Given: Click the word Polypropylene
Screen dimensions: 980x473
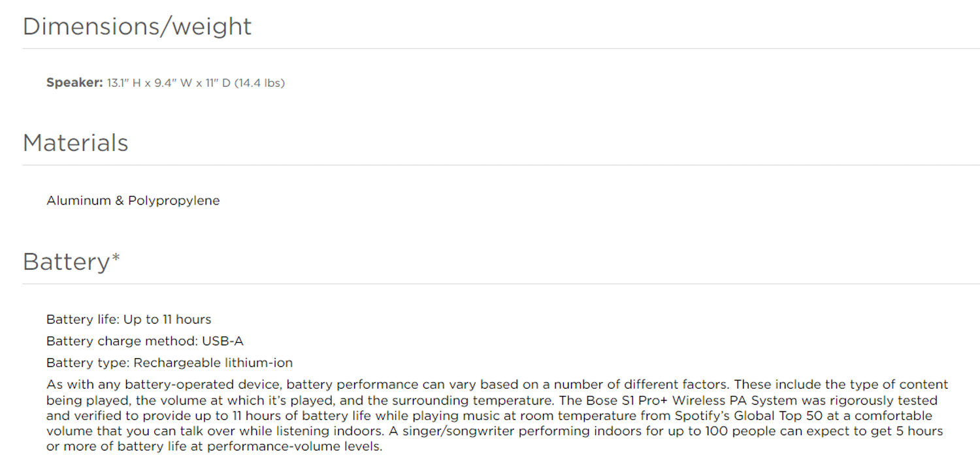Looking at the screenshot, I should (x=174, y=201).
